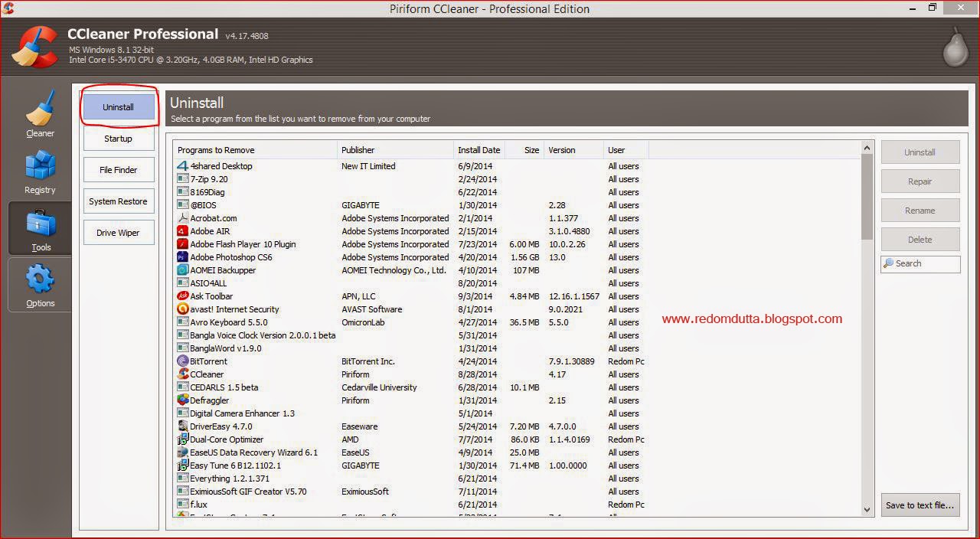Image resolution: width=980 pixels, height=539 pixels.
Task: Select the BanglaWord v1.9.0 row
Action: click(517, 348)
